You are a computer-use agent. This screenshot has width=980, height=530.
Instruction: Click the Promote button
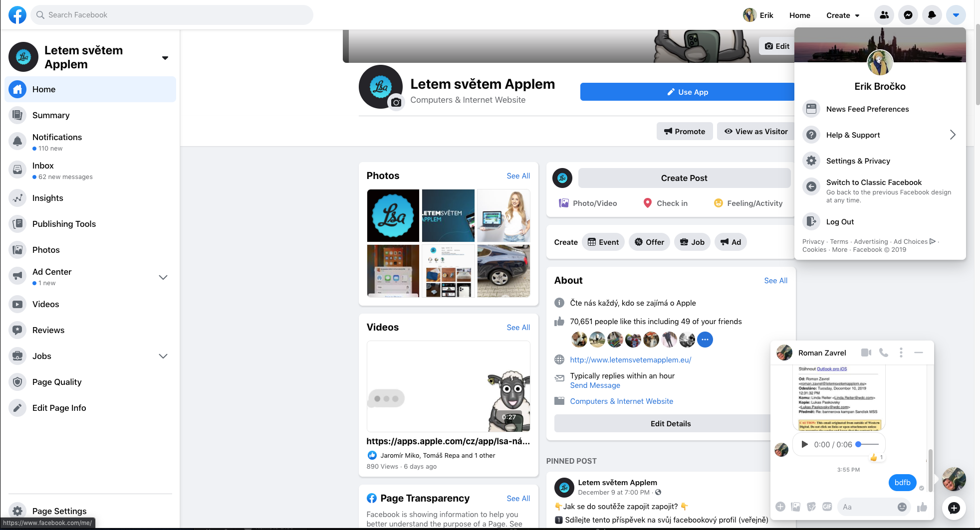(685, 131)
